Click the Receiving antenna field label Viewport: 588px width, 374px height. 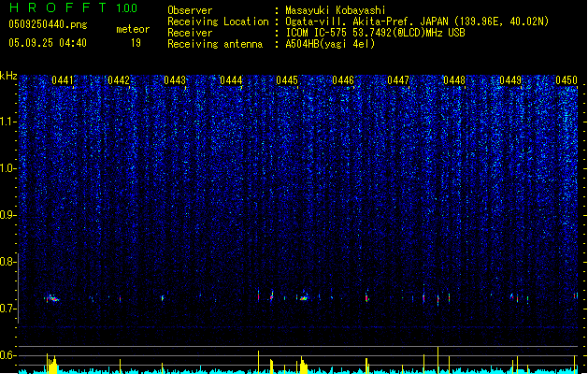[x=215, y=44]
